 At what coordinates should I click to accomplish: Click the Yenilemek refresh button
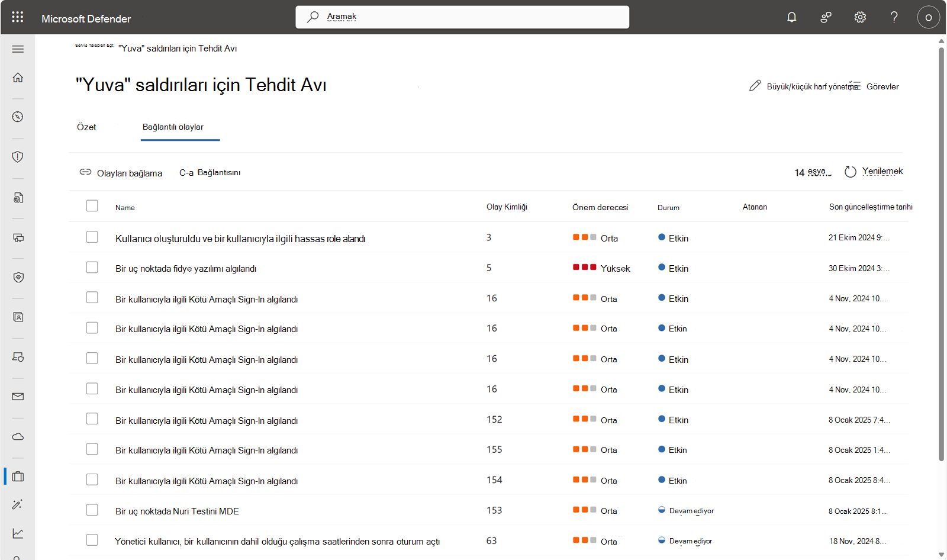coord(874,172)
